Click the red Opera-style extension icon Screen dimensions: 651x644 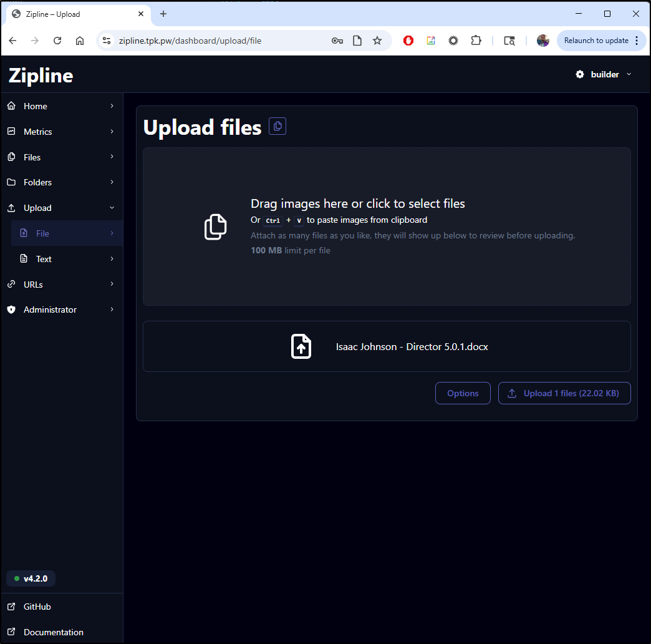[x=408, y=41]
